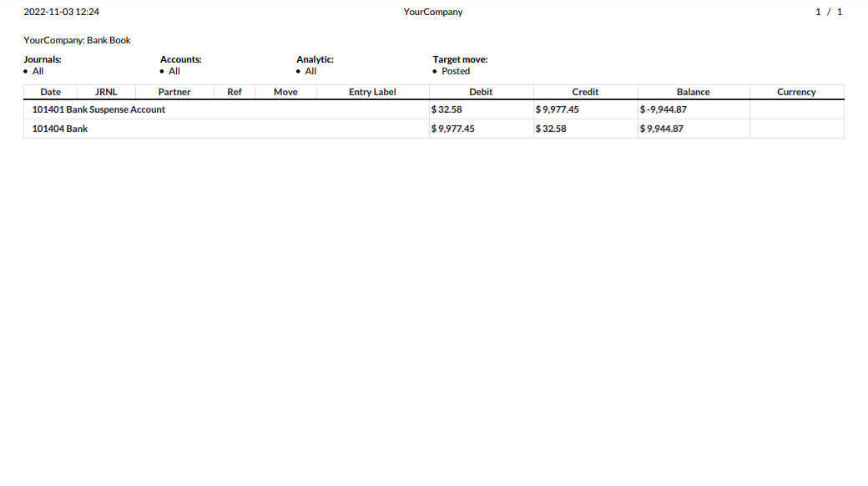Image resolution: width=868 pixels, height=486 pixels.
Task: Click the YourCompany header title
Action: 433,12
